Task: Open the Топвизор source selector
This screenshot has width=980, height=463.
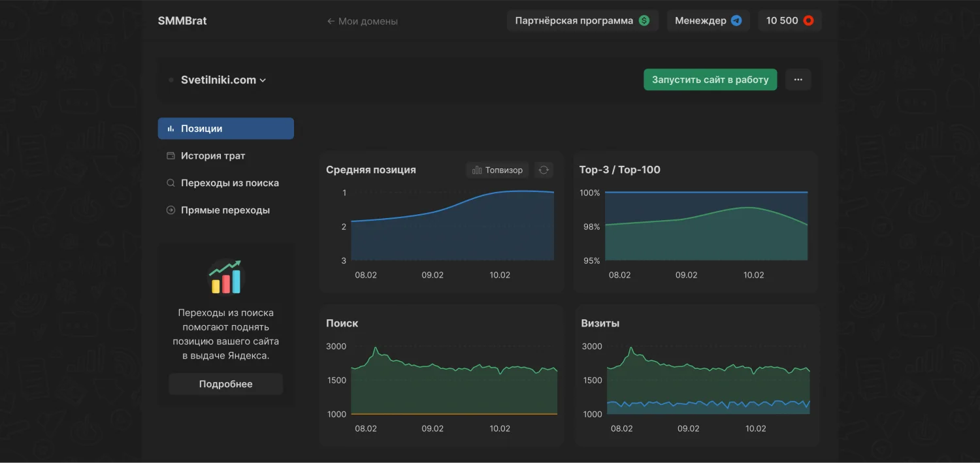Action: [498, 170]
